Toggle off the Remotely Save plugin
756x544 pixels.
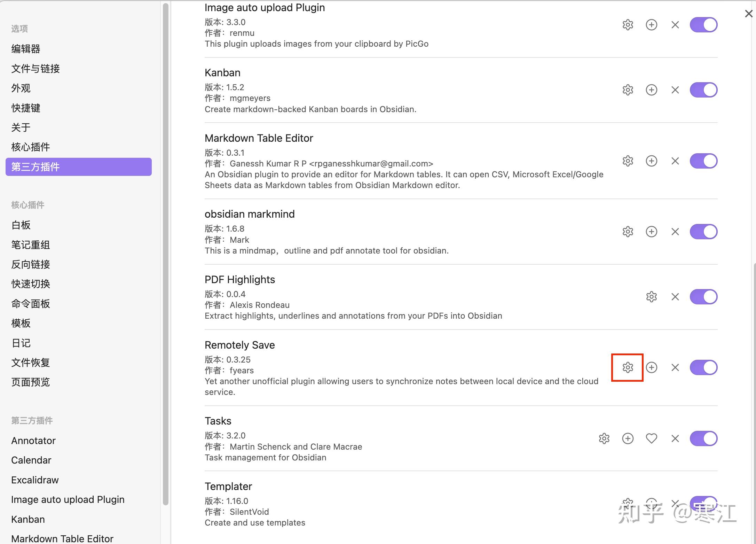tap(703, 367)
